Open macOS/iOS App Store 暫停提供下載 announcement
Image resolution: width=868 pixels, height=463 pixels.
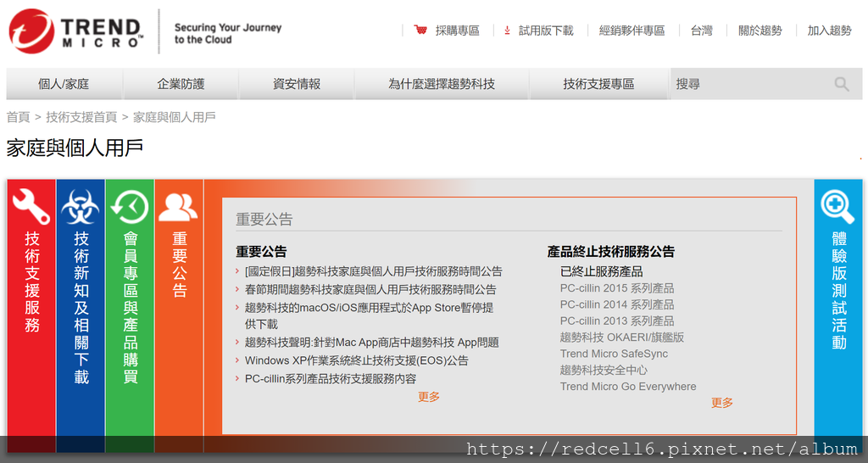coord(370,315)
